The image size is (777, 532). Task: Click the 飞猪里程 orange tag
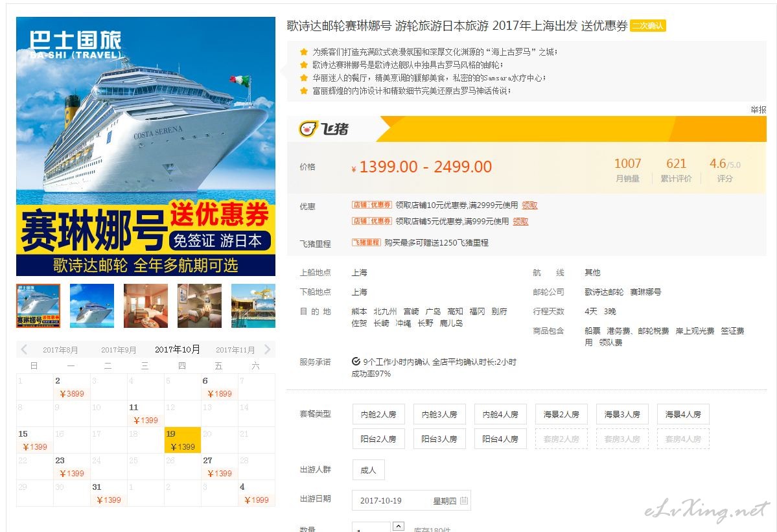tap(366, 242)
